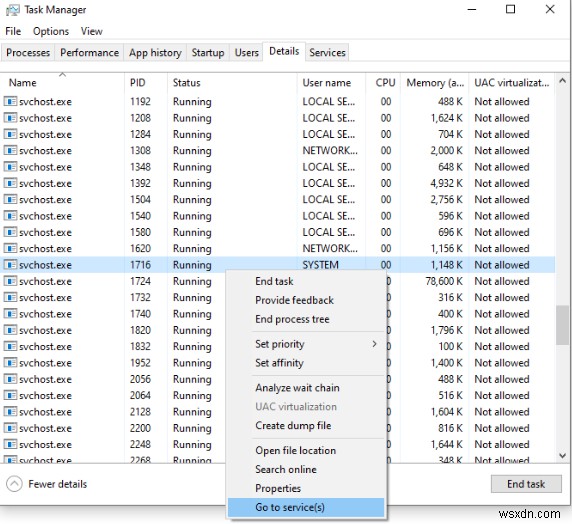The height and width of the screenshot is (524, 572).
Task: Select the 78,600 K memory cell
Action: [443, 281]
